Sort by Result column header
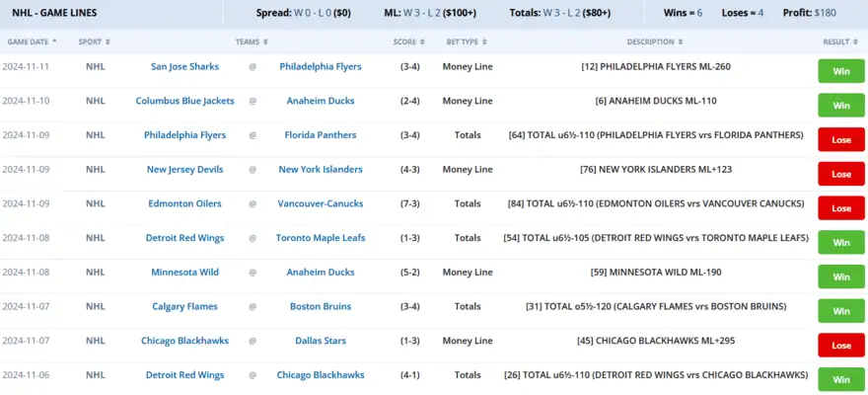The width and height of the screenshot is (868, 395). click(x=840, y=41)
